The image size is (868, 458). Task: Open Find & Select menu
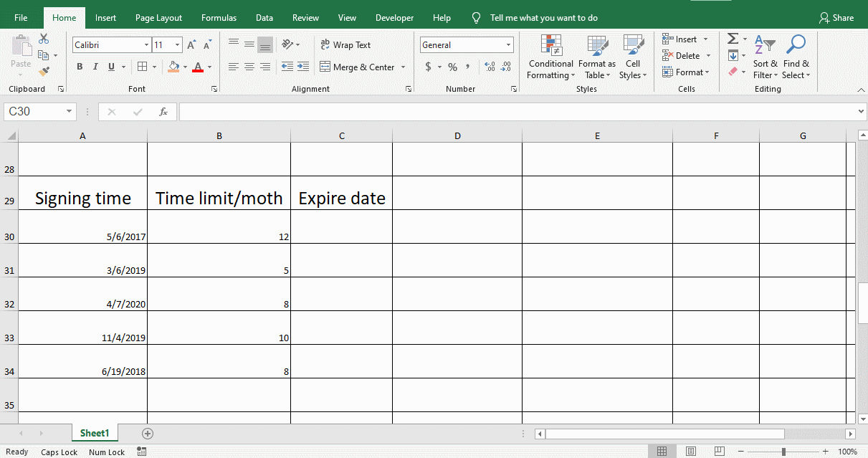coord(796,57)
